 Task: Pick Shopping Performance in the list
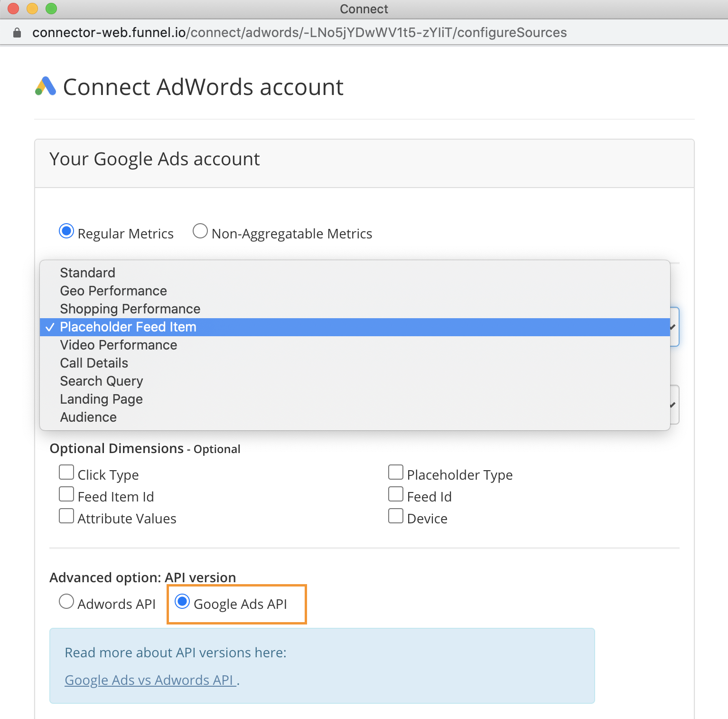click(x=130, y=309)
